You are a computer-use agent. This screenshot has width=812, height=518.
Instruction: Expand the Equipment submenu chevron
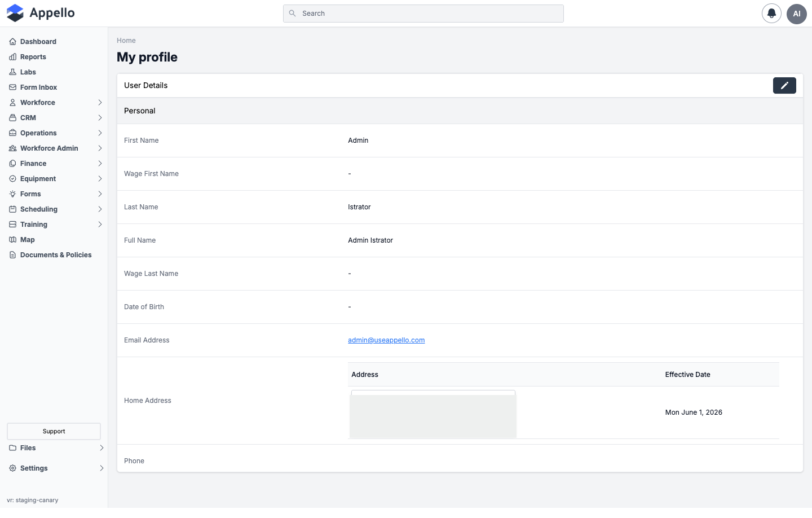tap(100, 179)
